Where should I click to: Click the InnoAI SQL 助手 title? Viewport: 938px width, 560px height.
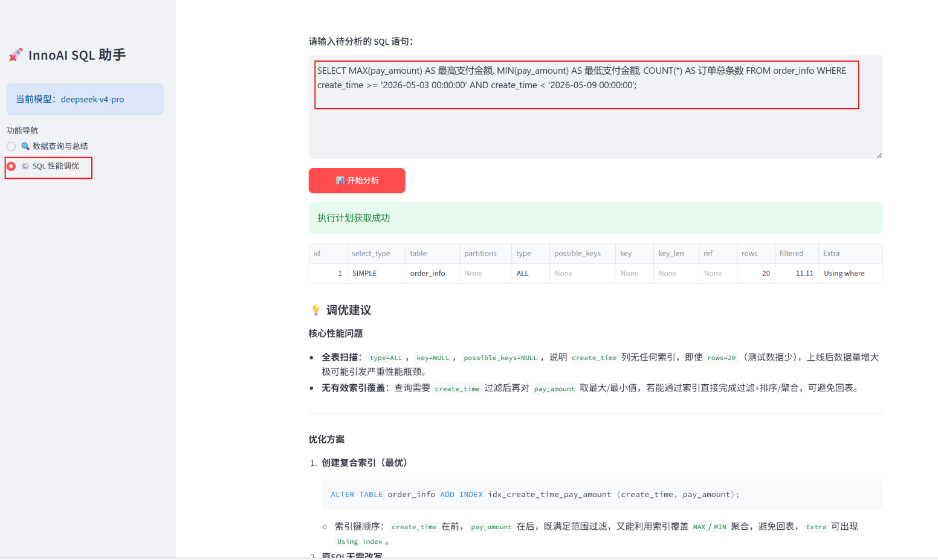click(77, 55)
